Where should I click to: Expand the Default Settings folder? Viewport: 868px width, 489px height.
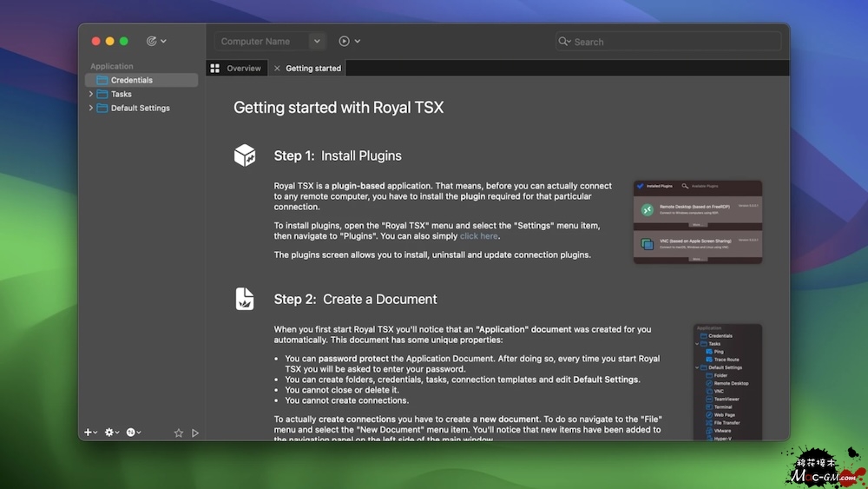click(x=91, y=108)
